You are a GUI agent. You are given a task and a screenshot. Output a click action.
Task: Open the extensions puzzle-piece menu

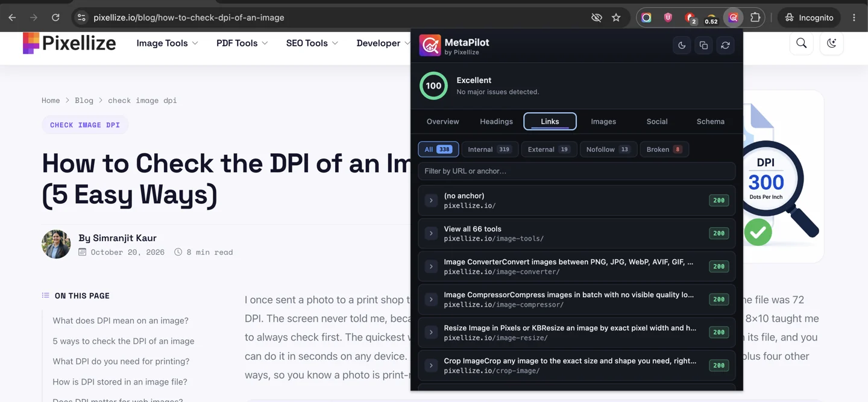[755, 17]
